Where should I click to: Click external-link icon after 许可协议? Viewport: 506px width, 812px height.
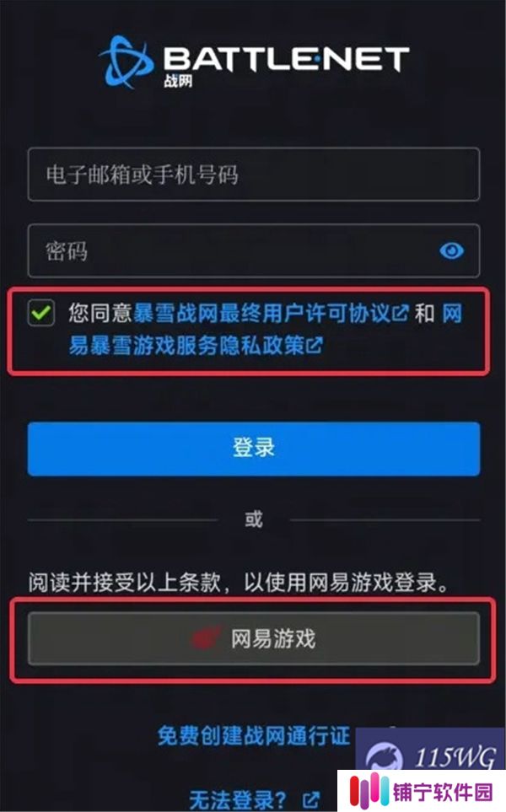click(x=401, y=314)
